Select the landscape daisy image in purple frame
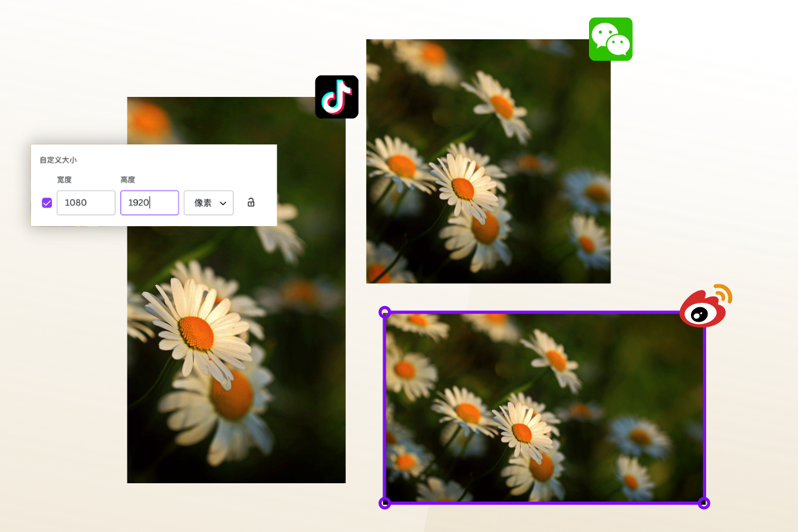The width and height of the screenshot is (798, 532). click(x=544, y=408)
